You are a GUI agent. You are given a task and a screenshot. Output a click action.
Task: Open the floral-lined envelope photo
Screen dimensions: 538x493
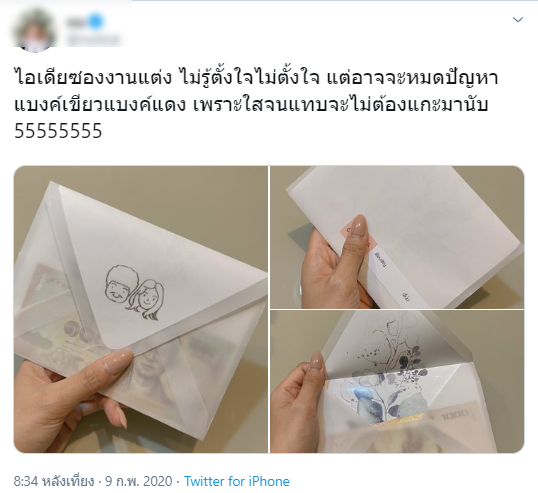pos(397,382)
